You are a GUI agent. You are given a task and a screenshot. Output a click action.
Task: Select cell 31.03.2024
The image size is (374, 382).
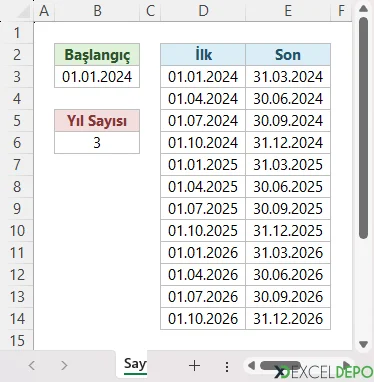click(288, 76)
